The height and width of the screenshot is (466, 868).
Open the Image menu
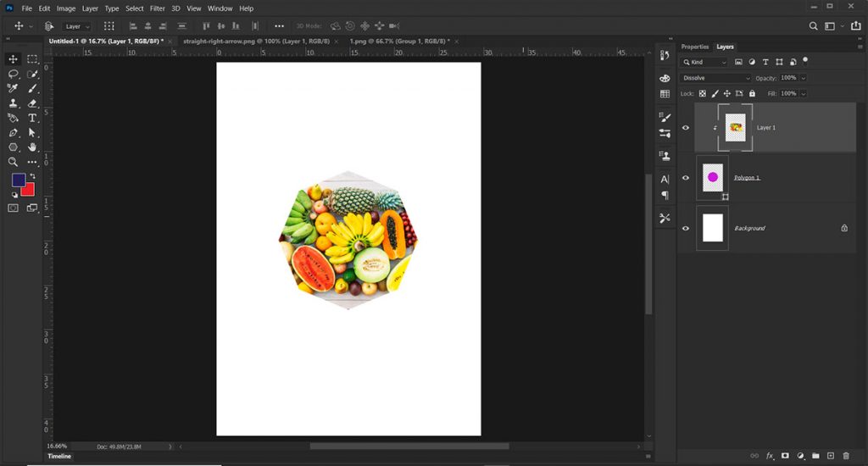(x=66, y=8)
